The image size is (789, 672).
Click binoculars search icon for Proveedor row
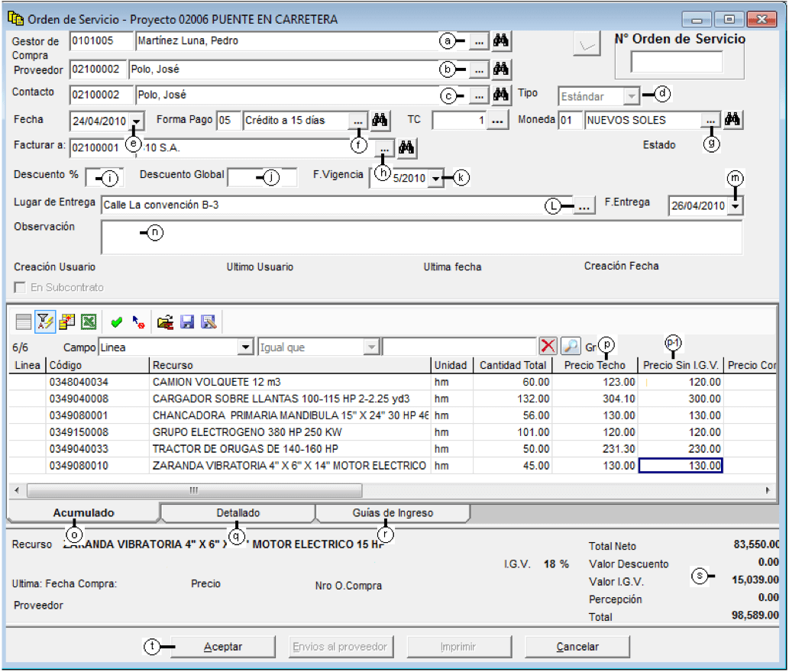point(501,69)
